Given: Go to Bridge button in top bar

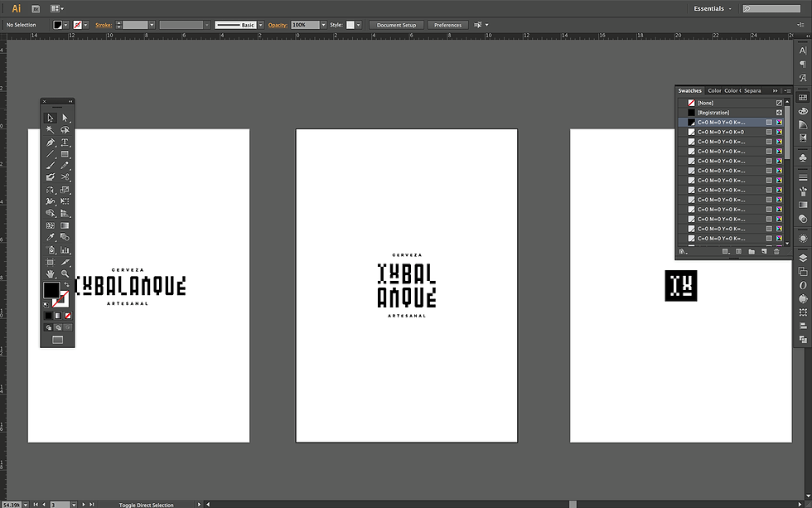Looking at the screenshot, I should tap(36, 9).
